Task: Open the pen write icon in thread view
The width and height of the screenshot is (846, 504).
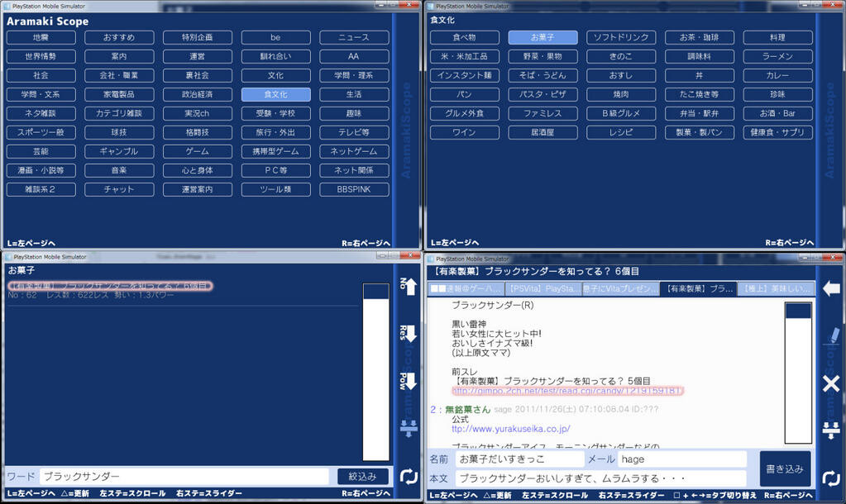Action: point(832,335)
